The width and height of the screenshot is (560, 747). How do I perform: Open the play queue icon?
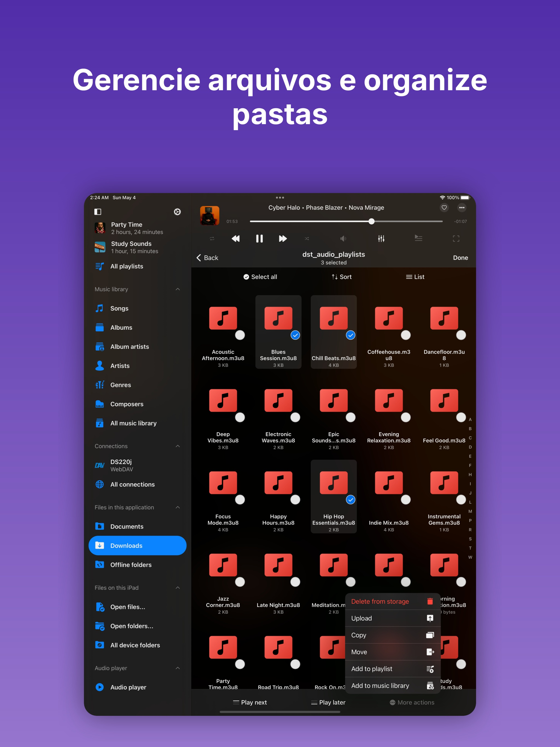[x=418, y=238]
